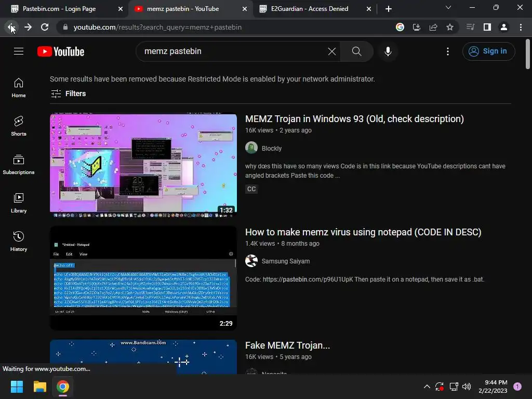
Task: Close the E2Guardian tab
Action: (x=369, y=9)
